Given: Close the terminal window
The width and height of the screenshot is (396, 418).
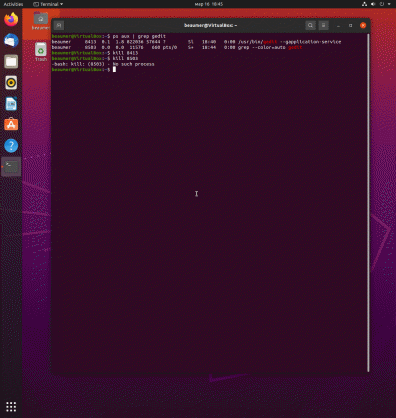Looking at the screenshot, I should point(363,25).
